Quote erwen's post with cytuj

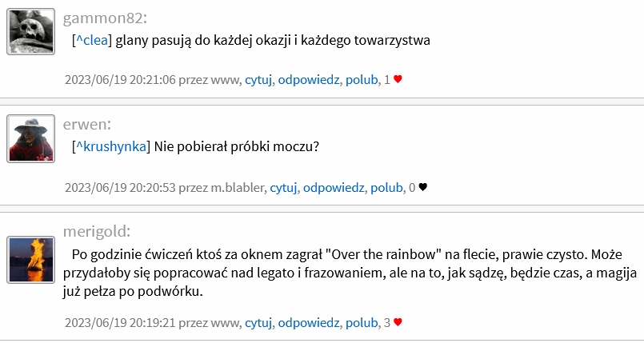tap(283, 188)
